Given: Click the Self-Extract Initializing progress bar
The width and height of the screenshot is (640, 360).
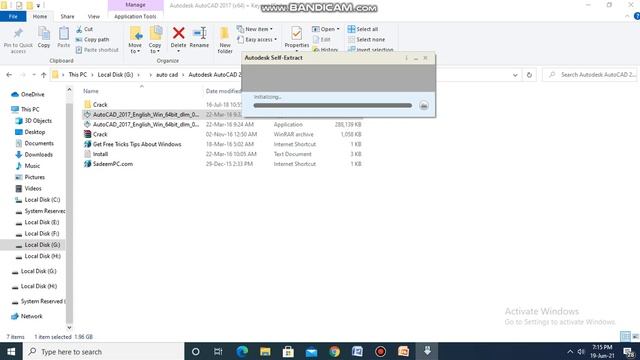Looking at the screenshot, I should 333,105.
